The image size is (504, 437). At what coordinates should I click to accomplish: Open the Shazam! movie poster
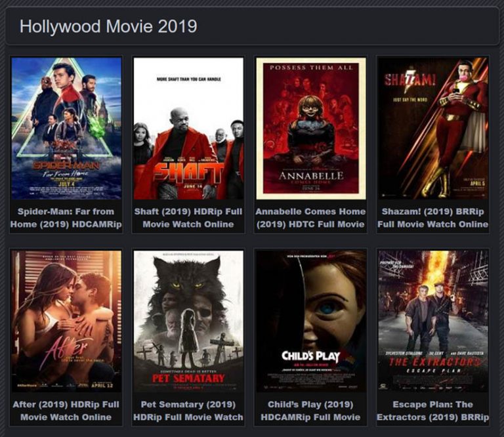pos(433,129)
